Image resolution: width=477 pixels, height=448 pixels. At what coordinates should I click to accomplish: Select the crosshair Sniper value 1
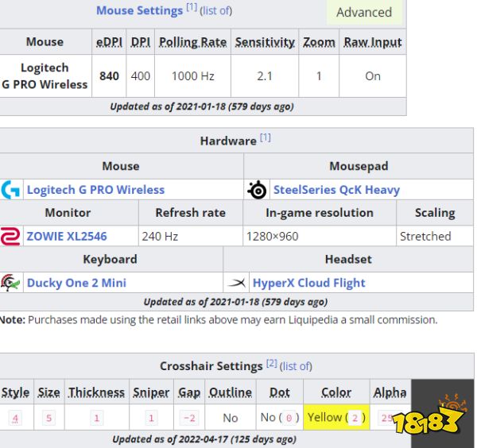coord(151,419)
